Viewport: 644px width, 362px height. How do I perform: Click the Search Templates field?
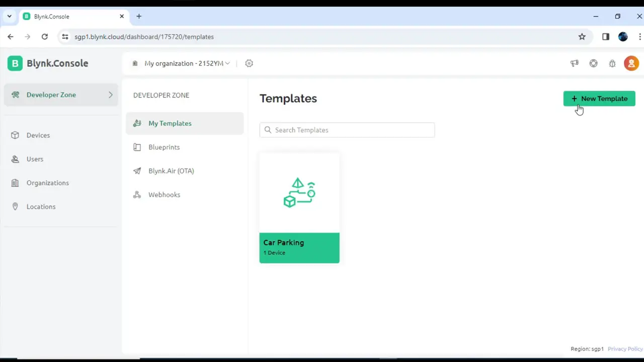[347, 130]
